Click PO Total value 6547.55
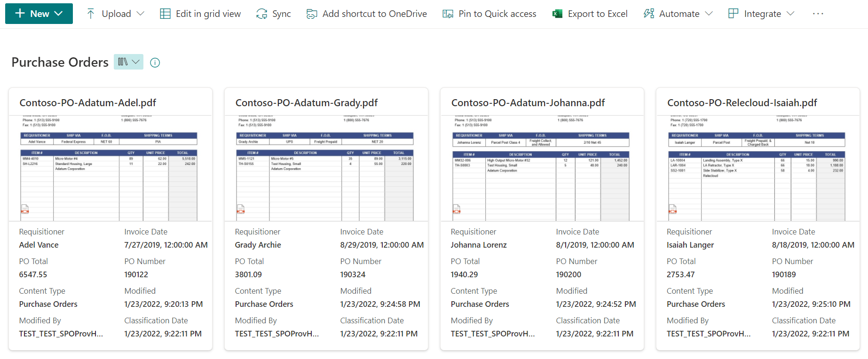The image size is (868, 359). 33,274
